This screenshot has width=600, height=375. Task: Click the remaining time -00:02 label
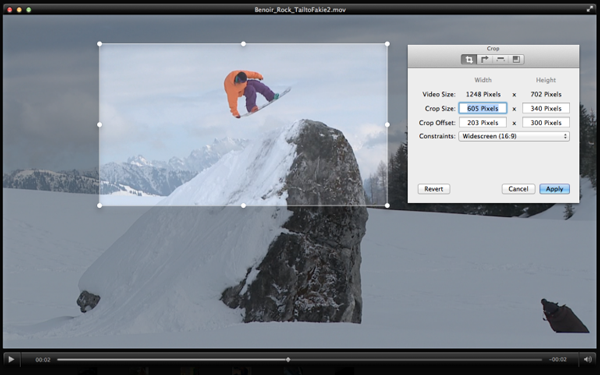click(x=558, y=360)
